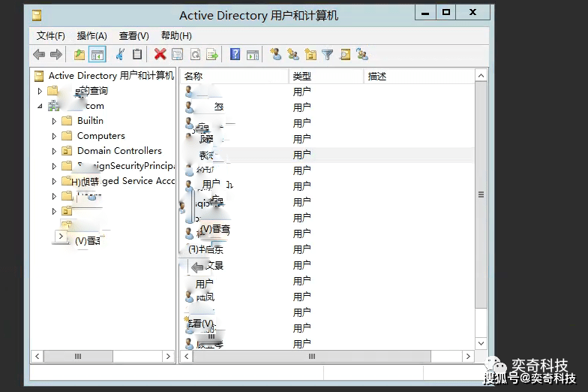Screen dimensions: 588x392
Task: Click the Filter funnel toolbar icon
Action: (327, 55)
